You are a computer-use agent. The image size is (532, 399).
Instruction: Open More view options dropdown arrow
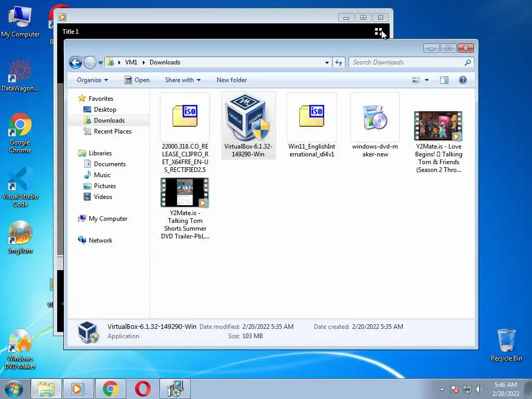[427, 80]
